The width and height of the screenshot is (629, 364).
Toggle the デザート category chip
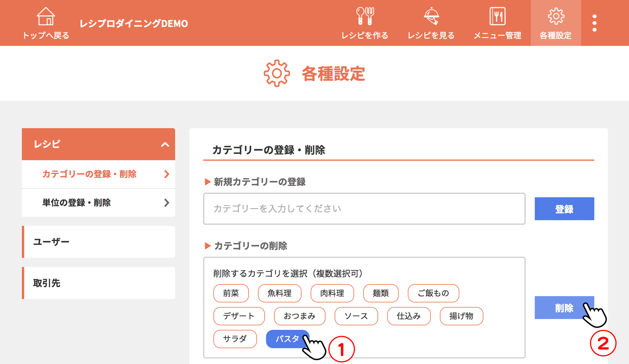pos(239,316)
